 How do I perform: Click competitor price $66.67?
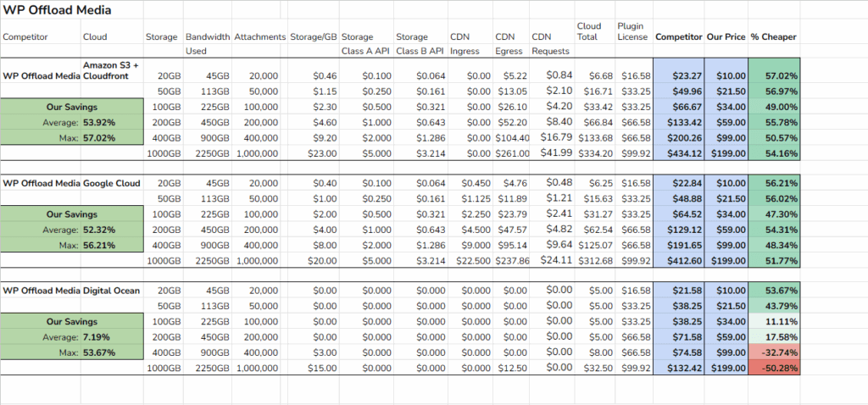coord(679,108)
